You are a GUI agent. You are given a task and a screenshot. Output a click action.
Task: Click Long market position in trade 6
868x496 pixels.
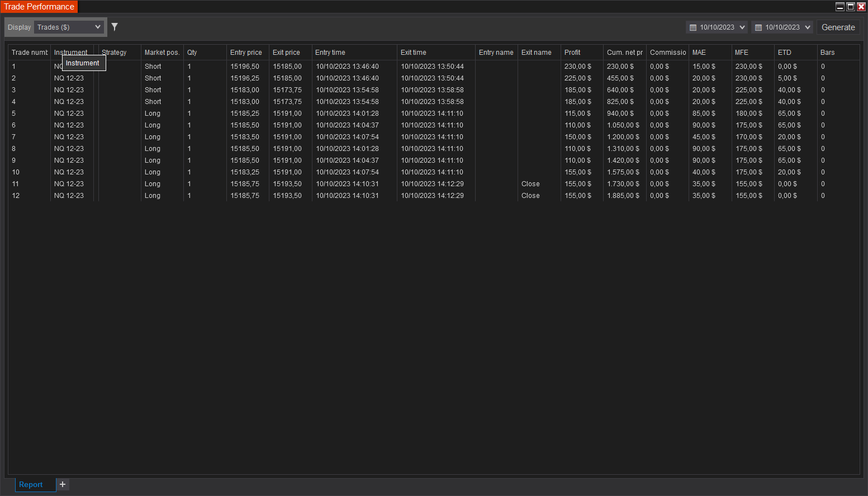coord(153,125)
